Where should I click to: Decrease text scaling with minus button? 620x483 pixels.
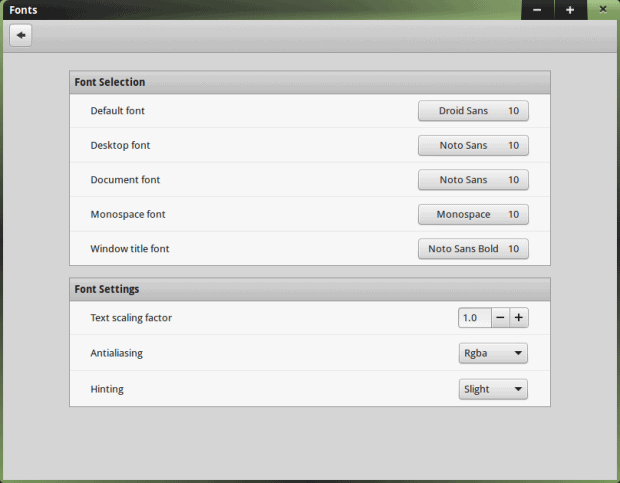click(x=500, y=318)
